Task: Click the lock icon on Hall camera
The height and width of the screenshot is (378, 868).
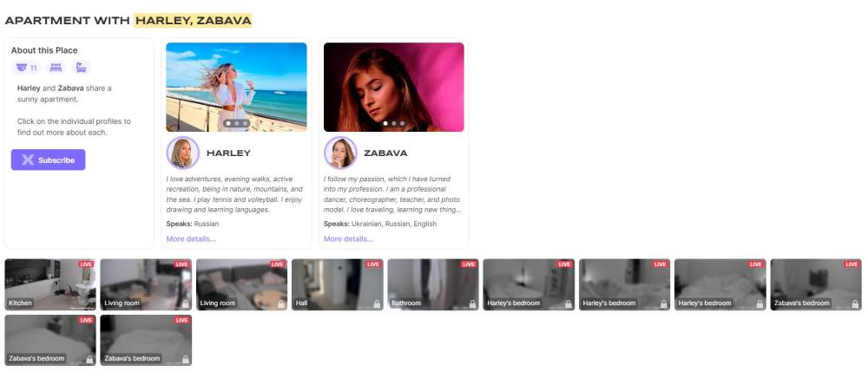Action: click(x=377, y=304)
